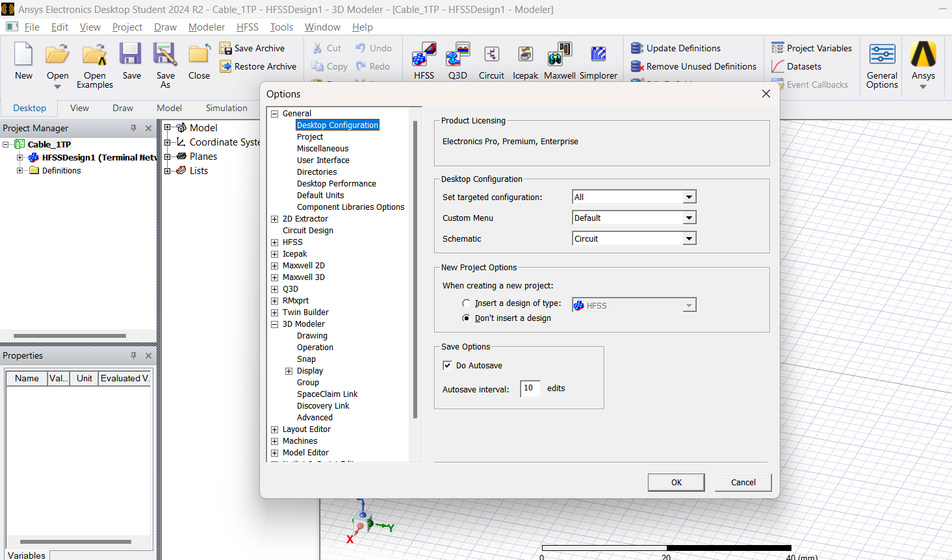Cancel the Options dialog
Viewport: 952px width, 560px height.
click(743, 482)
